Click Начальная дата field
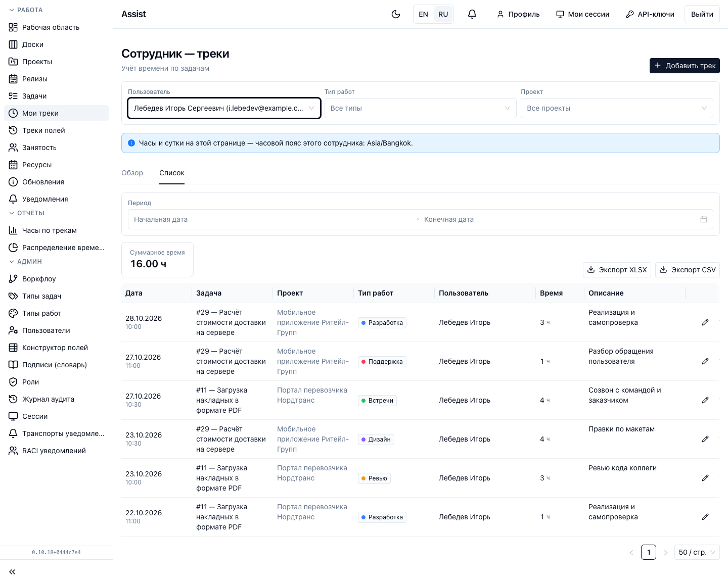This screenshot has width=728, height=584. [270, 219]
